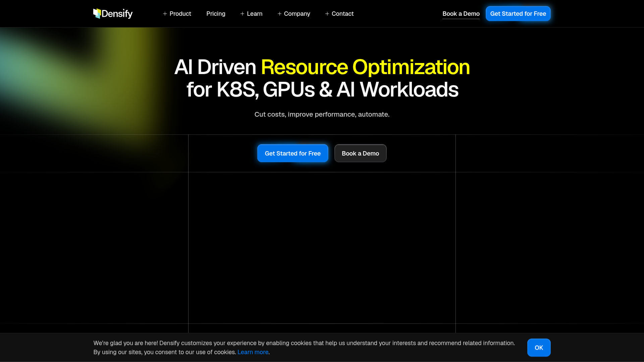Click the plus icon beside Contact
Image resolution: width=644 pixels, height=362 pixels.
[326, 14]
